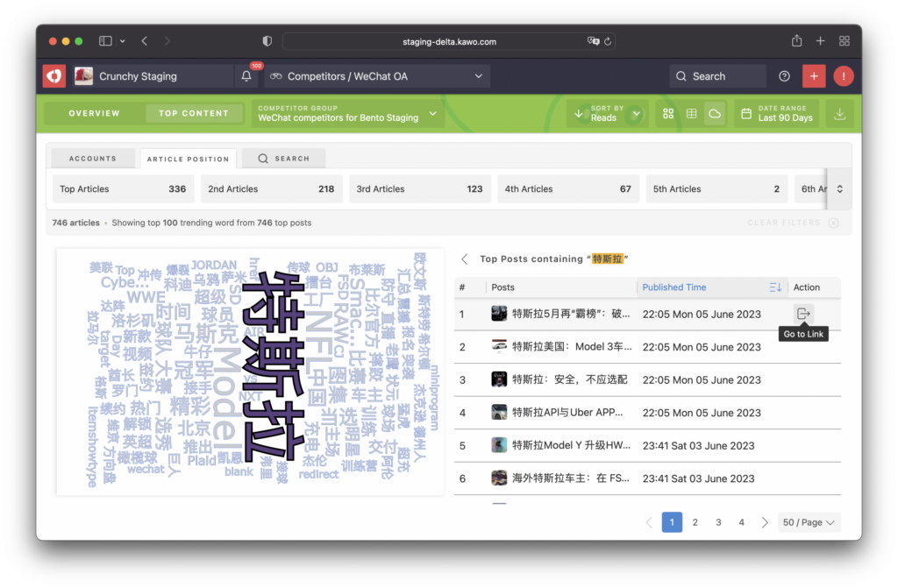Click the Crunchy Staging avatar
The height and width of the screenshot is (588, 898).
[x=83, y=76]
